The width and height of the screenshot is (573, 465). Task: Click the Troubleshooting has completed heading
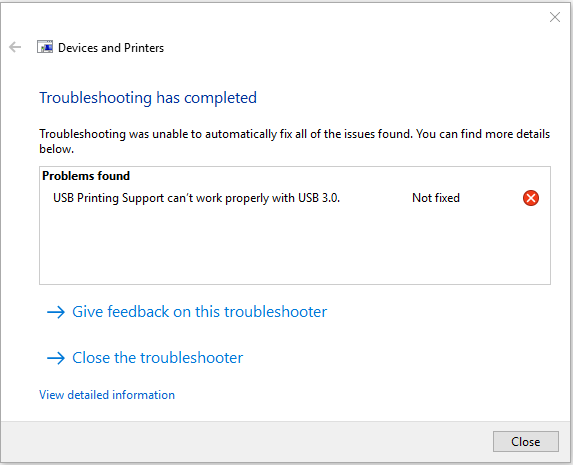pyautogui.click(x=148, y=98)
